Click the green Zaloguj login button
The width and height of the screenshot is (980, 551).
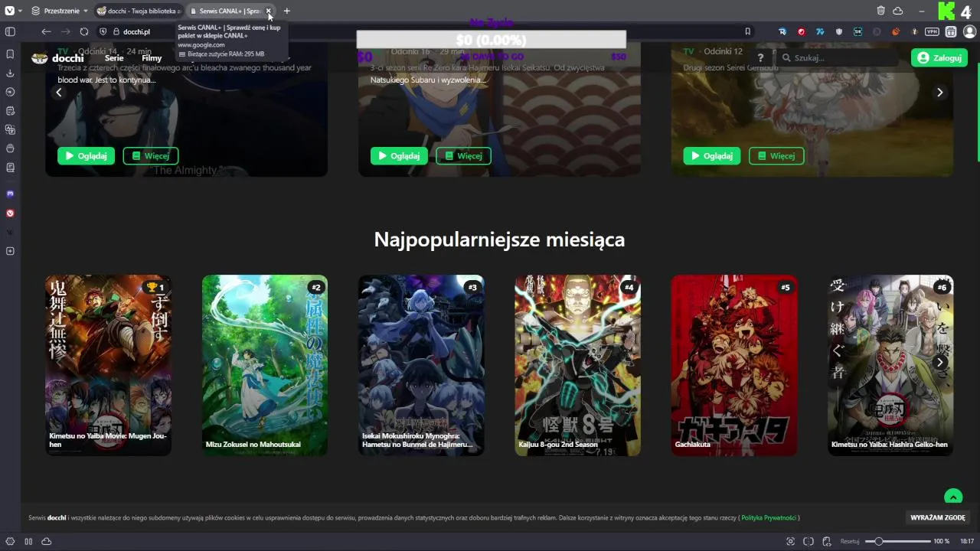[x=939, y=57]
